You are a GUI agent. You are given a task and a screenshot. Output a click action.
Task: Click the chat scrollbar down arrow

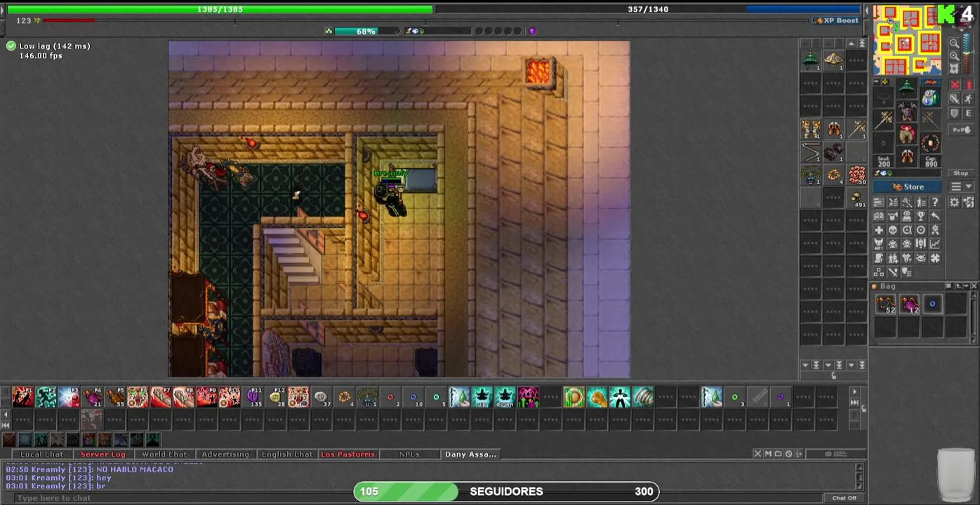click(x=859, y=485)
